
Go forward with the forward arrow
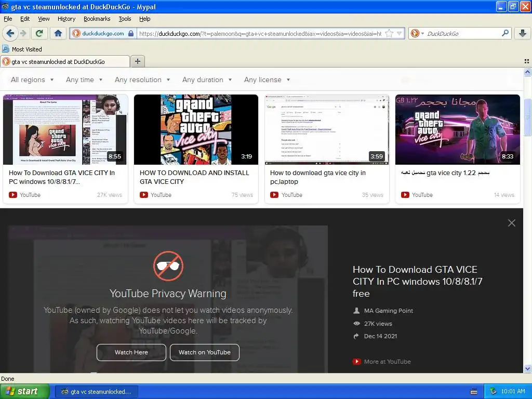click(x=23, y=33)
